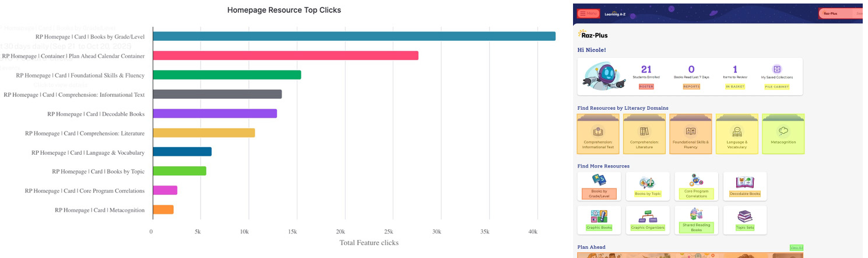Select the Topic Sets stacked books icon

click(744, 217)
